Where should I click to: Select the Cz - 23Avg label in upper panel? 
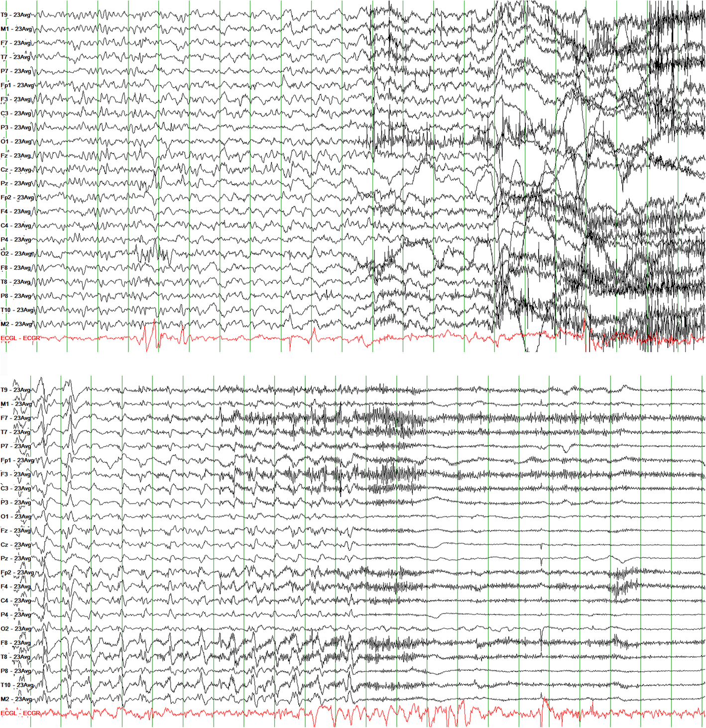click(x=16, y=170)
